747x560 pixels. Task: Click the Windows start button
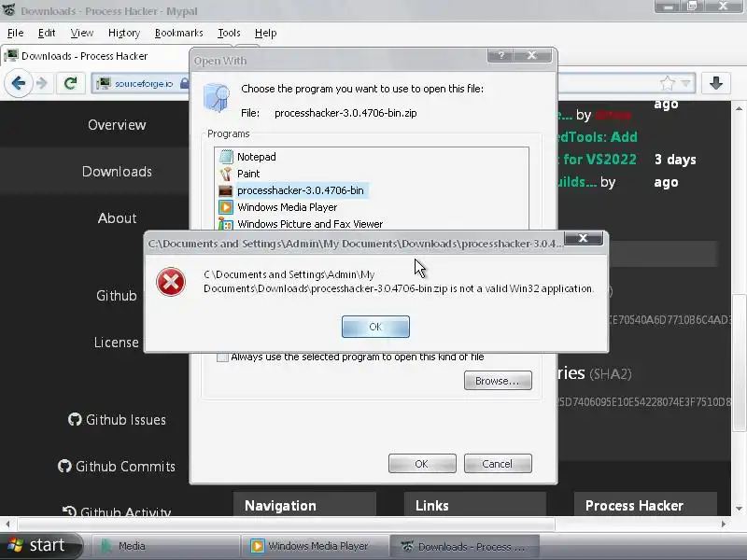coord(40,545)
